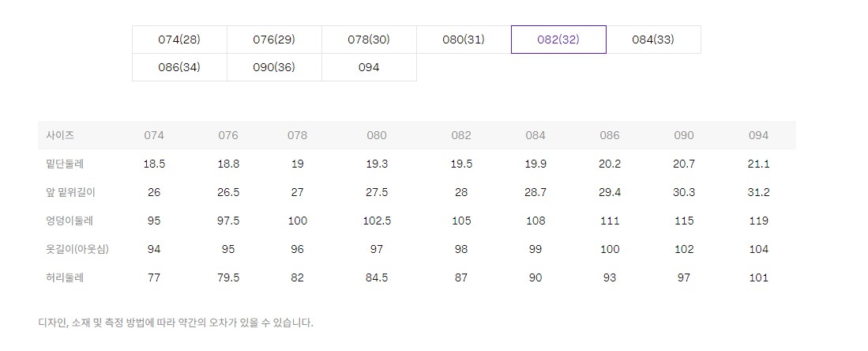Choose the 086(34) size button
868x351 pixels.
pos(179,67)
